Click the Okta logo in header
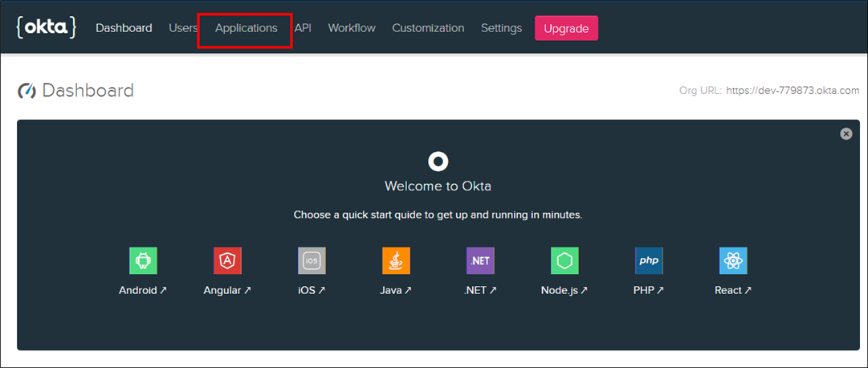Screen dimensions: 868x368 [46, 27]
